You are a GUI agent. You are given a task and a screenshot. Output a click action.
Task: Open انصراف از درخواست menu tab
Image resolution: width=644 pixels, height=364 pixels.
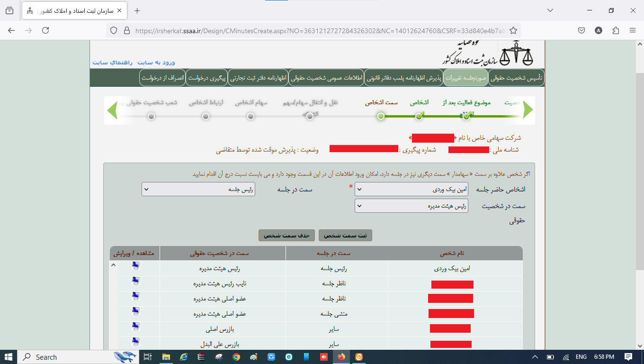(x=162, y=78)
